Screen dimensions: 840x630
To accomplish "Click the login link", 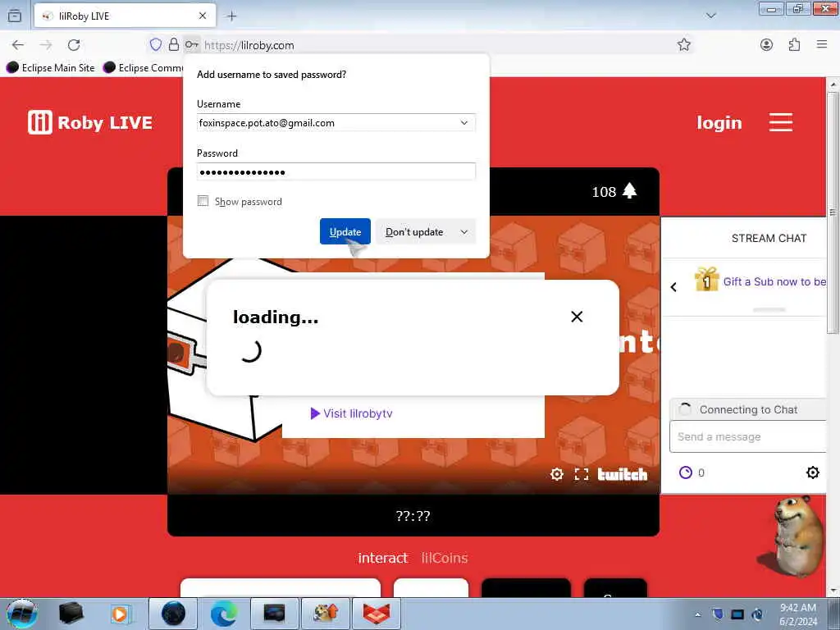I will point(719,123).
